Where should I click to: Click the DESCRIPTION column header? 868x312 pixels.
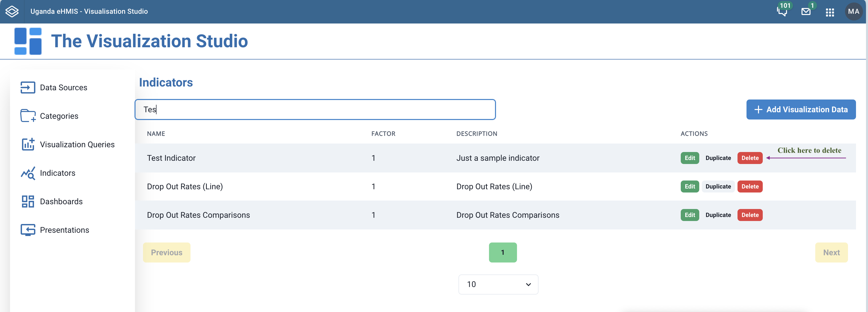476,134
